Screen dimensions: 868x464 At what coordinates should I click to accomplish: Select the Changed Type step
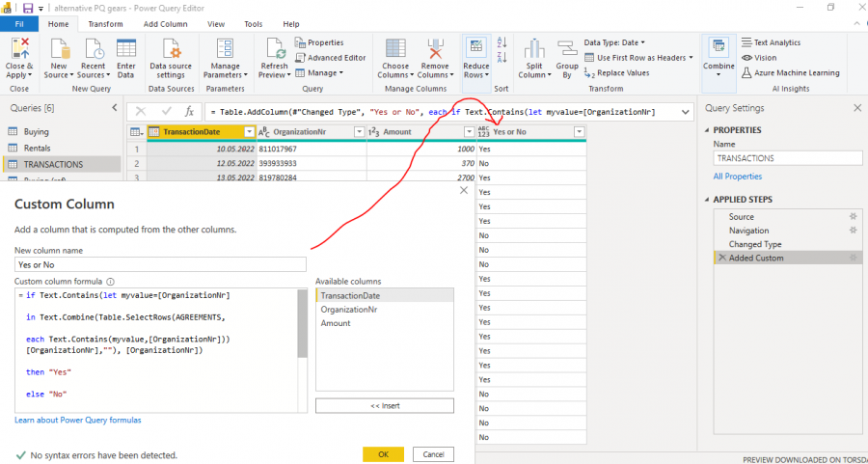pyautogui.click(x=755, y=244)
